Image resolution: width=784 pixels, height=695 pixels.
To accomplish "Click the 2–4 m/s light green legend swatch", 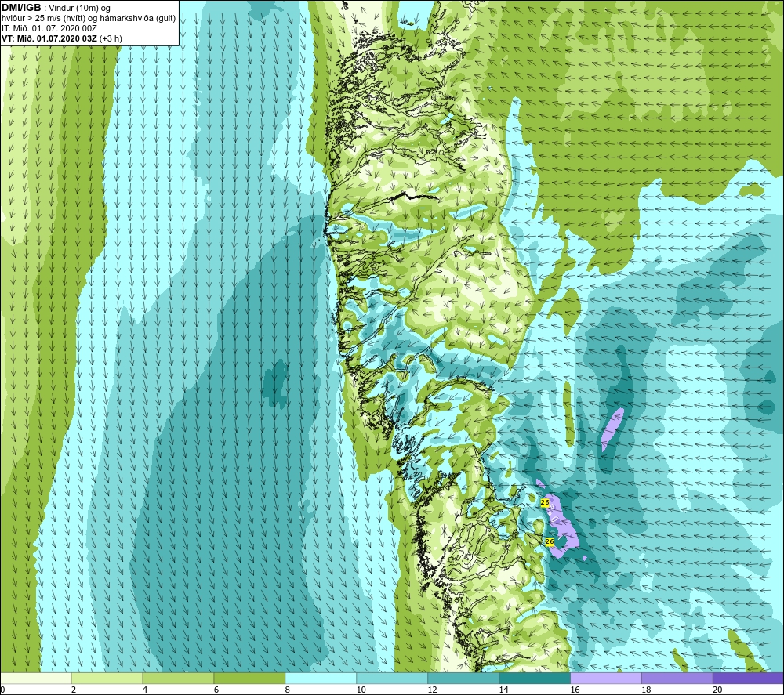I will pos(107,679).
